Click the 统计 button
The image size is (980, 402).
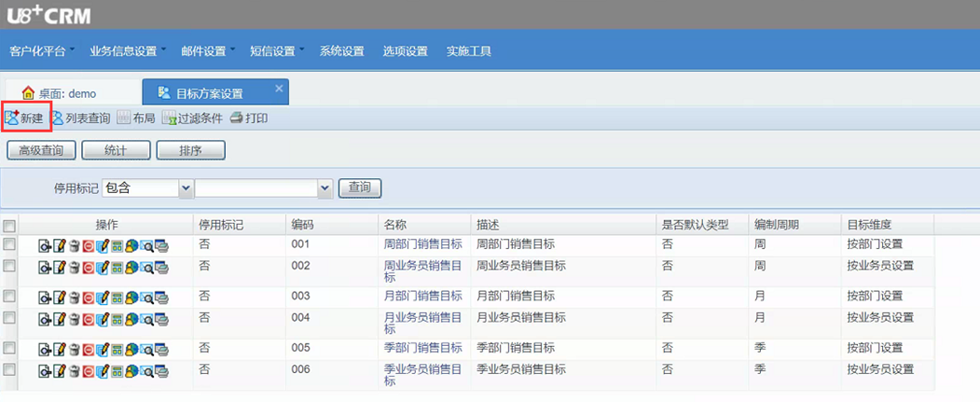(116, 150)
